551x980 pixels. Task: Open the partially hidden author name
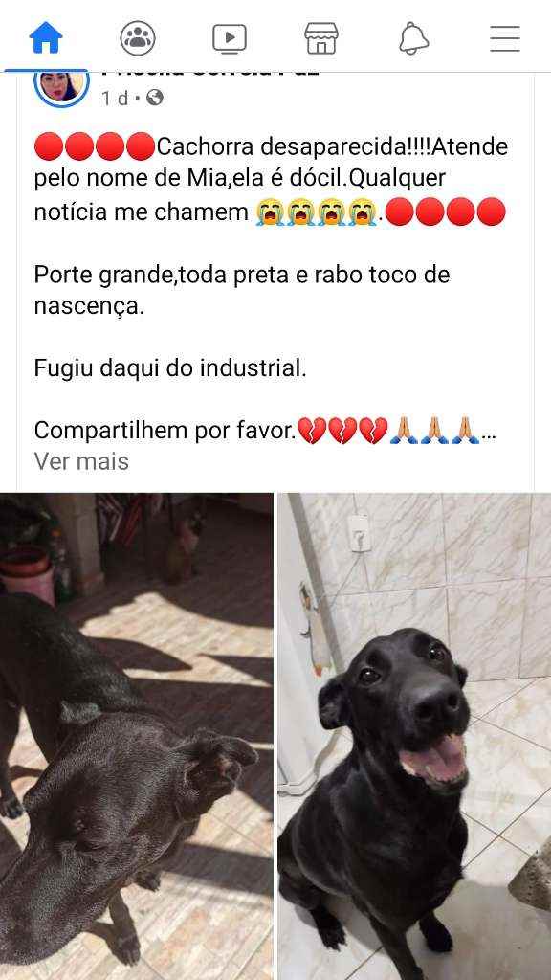(209, 74)
